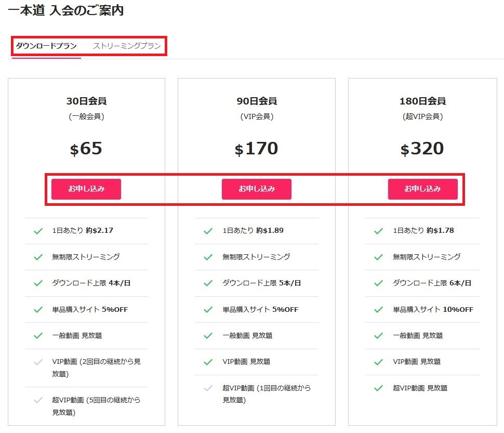Click the 90日会員 plan heading

click(x=257, y=101)
